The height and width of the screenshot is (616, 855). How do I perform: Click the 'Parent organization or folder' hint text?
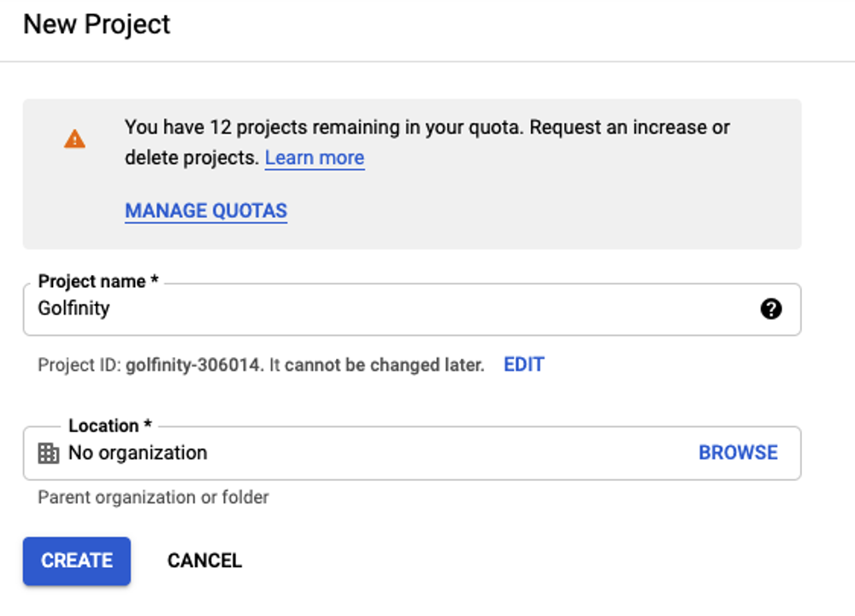pyautogui.click(x=153, y=497)
